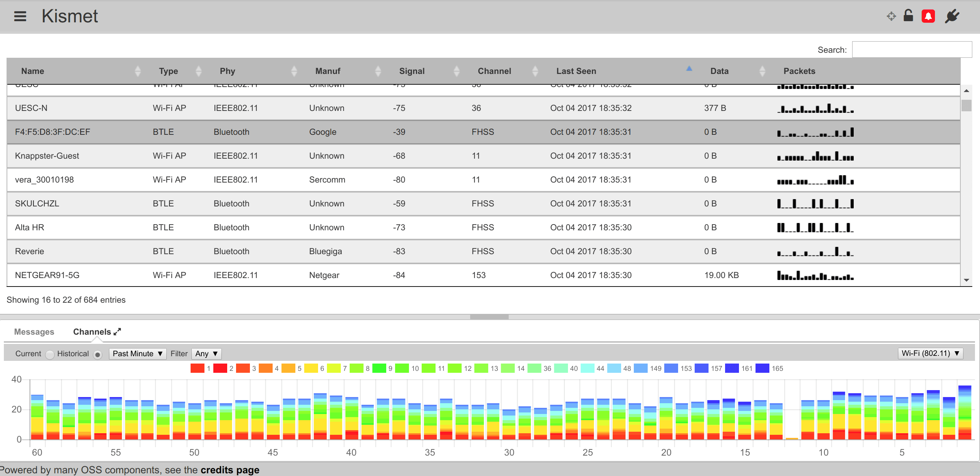
Task: Click the GPS crosshair status icon
Action: 891,16
